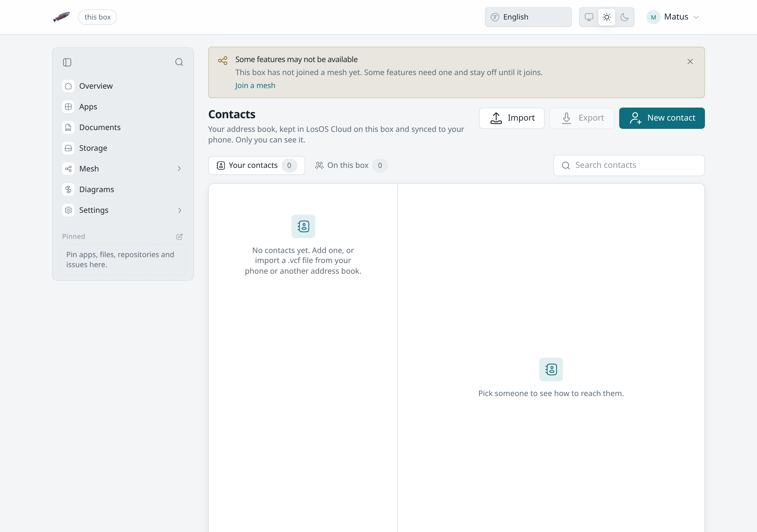Expand the Mesh submenu chevron
757x532 pixels.
179,169
